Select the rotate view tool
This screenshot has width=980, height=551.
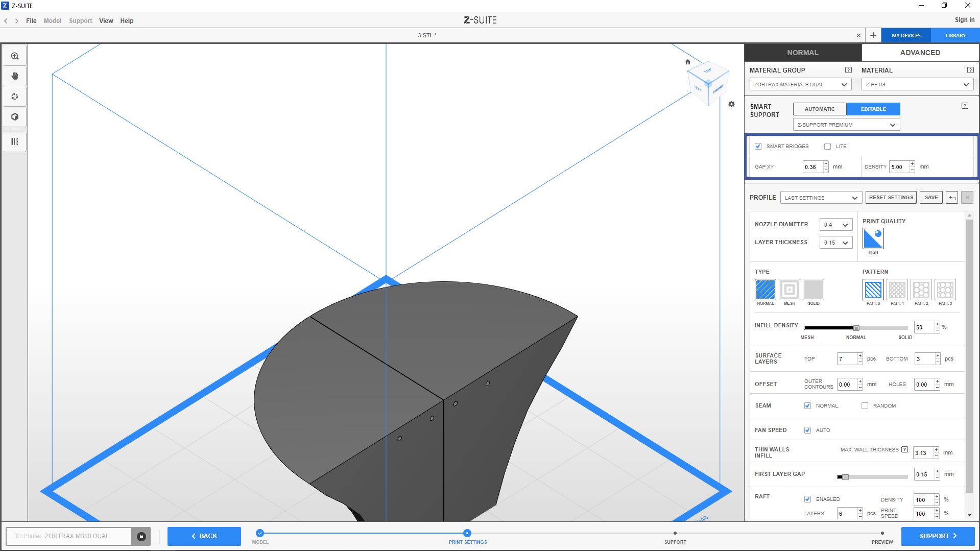click(x=15, y=97)
